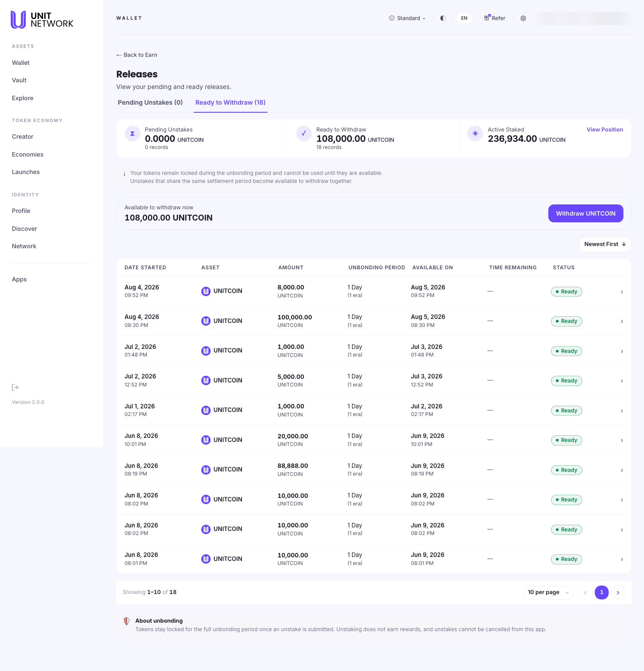Screen dimensions: 644x671
Task: Open the EN language selector
Action: point(464,18)
